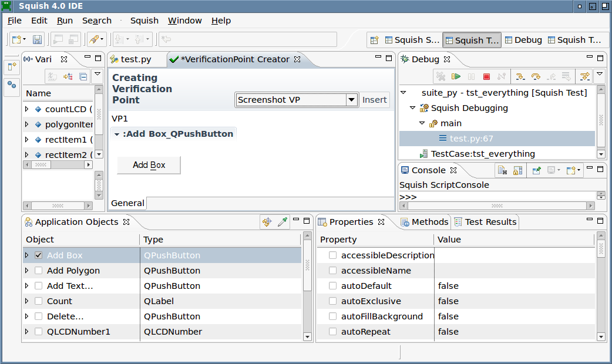Enable the autoDefault property checkbox

pos(333,286)
